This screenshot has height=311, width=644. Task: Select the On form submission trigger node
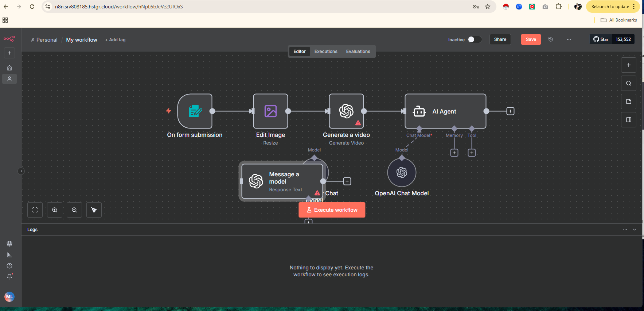point(195,111)
